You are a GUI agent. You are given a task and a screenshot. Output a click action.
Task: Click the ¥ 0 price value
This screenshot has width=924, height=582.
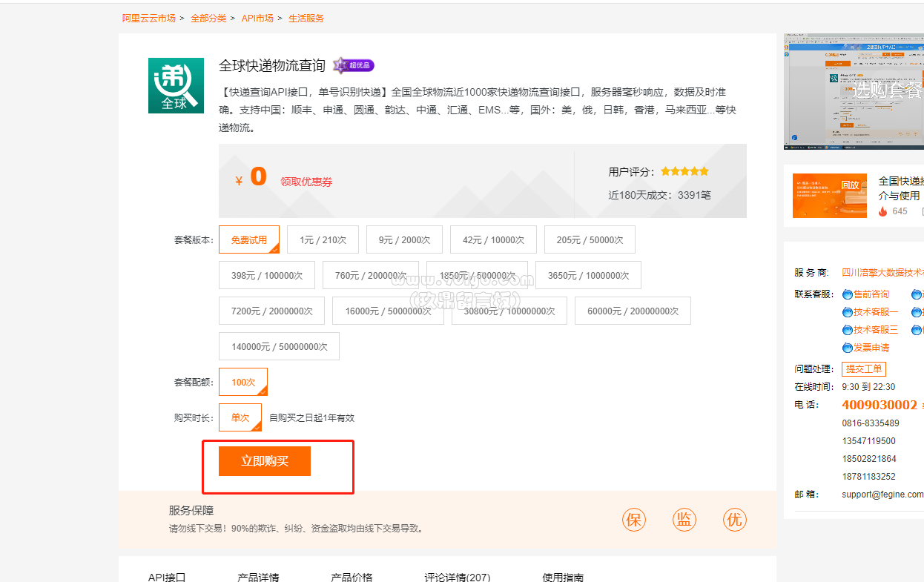coord(251,177)
